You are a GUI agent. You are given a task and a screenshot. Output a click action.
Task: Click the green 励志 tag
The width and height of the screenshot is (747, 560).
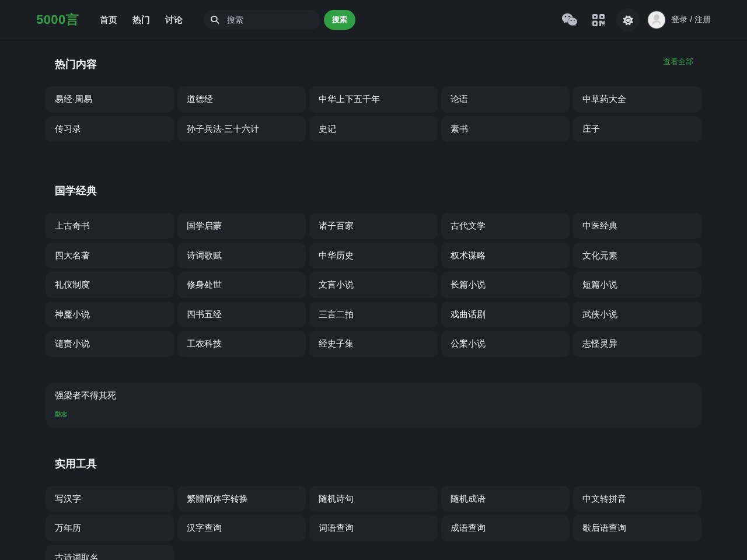61,414
